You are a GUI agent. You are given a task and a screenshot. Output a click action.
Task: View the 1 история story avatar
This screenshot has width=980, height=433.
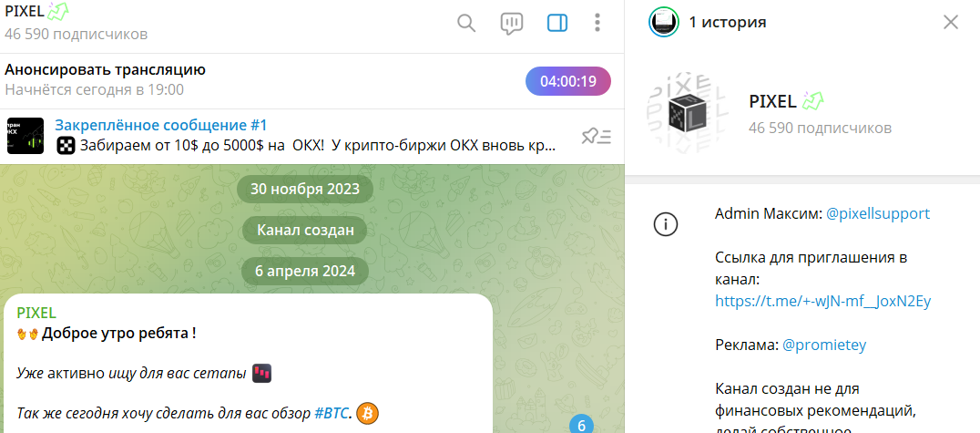point(664,23)
